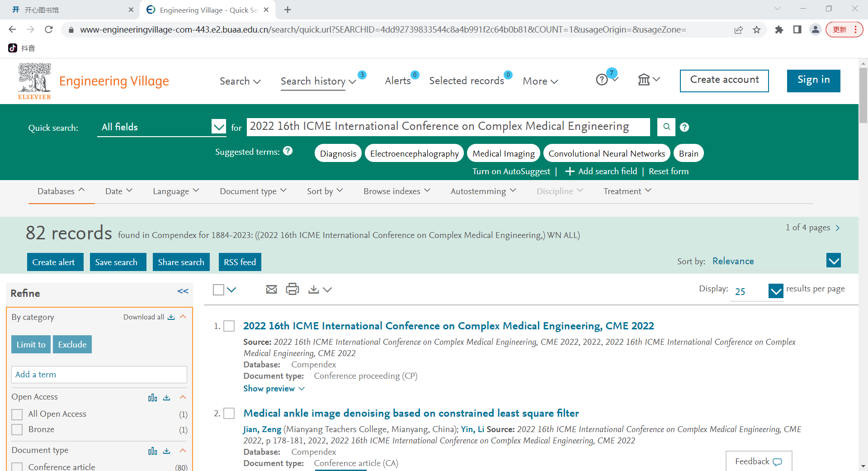868x471 pixels.
Task: Download Document type facet data
Action: tap(167, 451)
